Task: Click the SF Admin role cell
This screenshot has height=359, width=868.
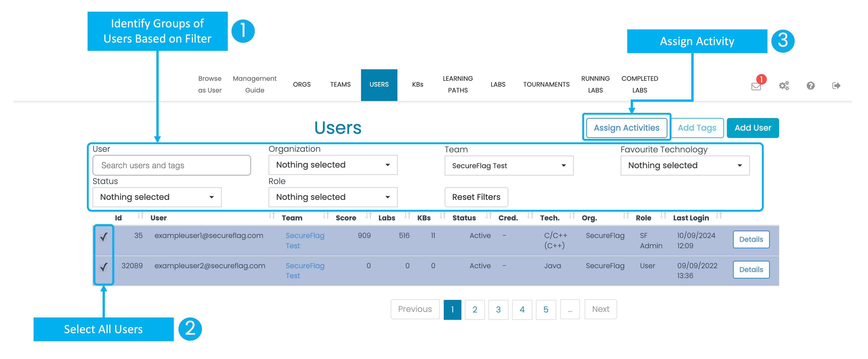Action: (x=651, y=241)
